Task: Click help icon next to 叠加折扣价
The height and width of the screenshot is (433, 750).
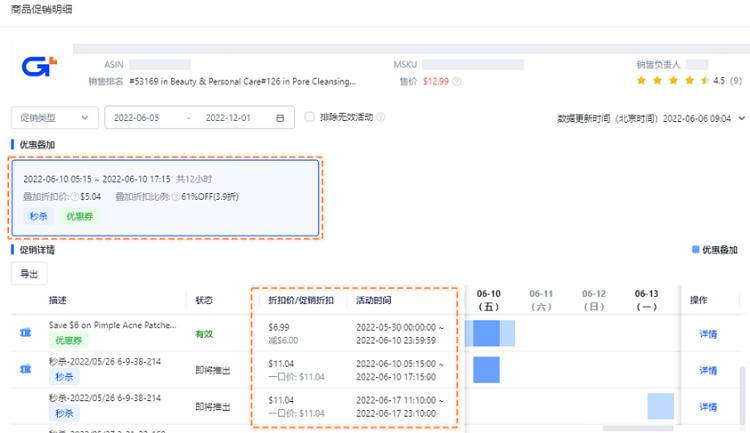Action: (x=74, y=197)
